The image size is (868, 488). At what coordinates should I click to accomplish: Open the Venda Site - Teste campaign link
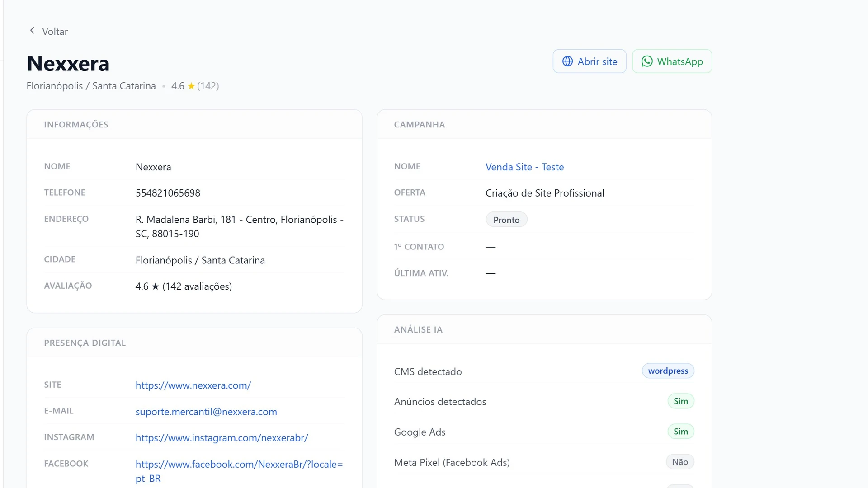pos(524,167)
